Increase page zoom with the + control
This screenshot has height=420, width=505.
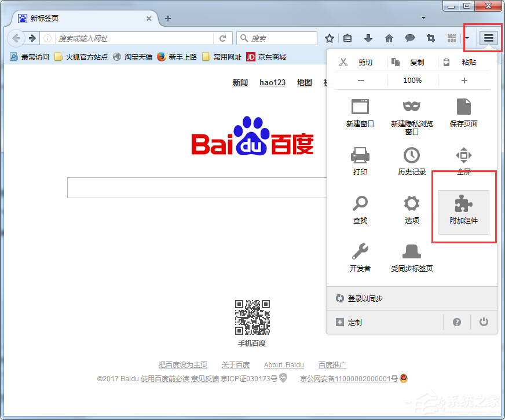[x=464, y=81]
